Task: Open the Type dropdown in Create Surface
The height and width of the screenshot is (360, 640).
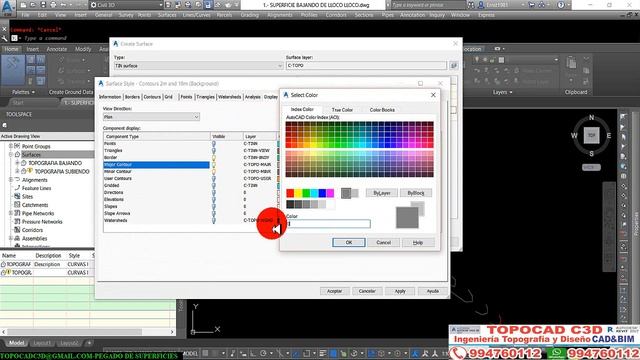Action: click(198, 66)
